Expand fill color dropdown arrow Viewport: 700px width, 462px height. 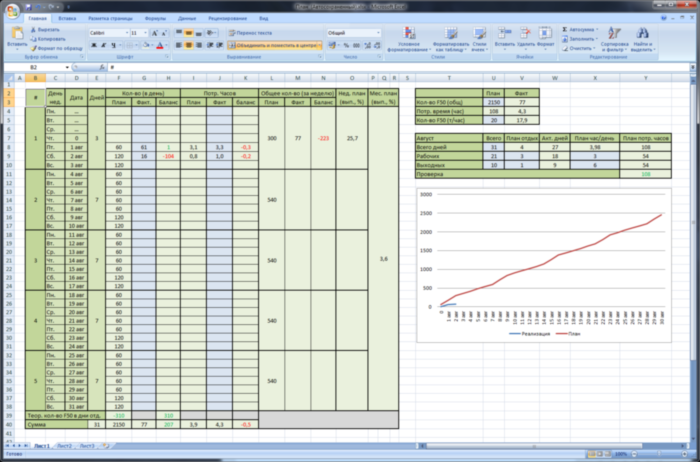tap(152, 45)
